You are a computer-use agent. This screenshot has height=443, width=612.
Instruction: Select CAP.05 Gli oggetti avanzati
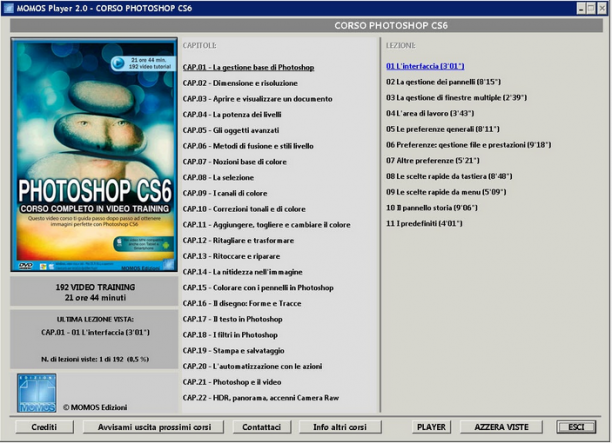coord(231,130)
